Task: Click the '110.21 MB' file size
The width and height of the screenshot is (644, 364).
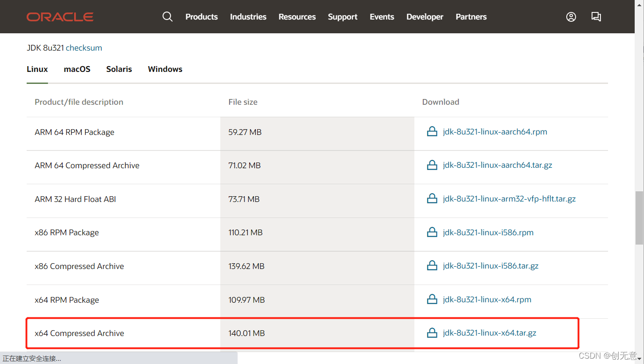Action: tap(246, 233)
